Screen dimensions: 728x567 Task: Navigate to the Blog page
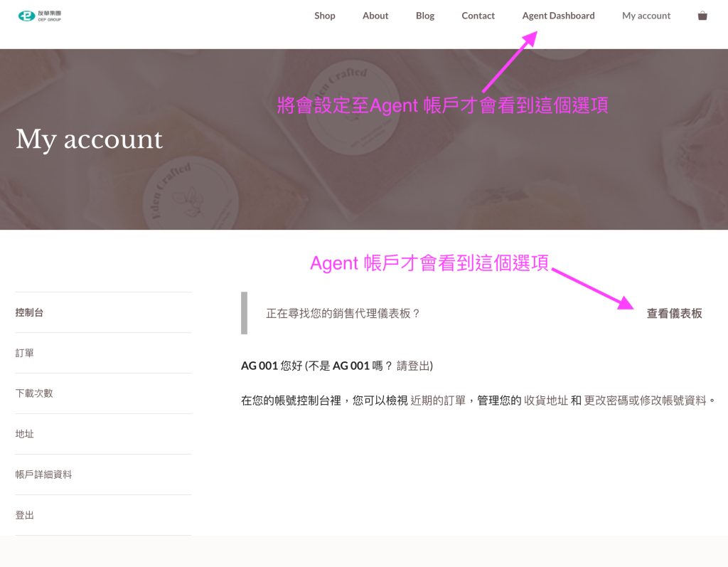(425, 16)
